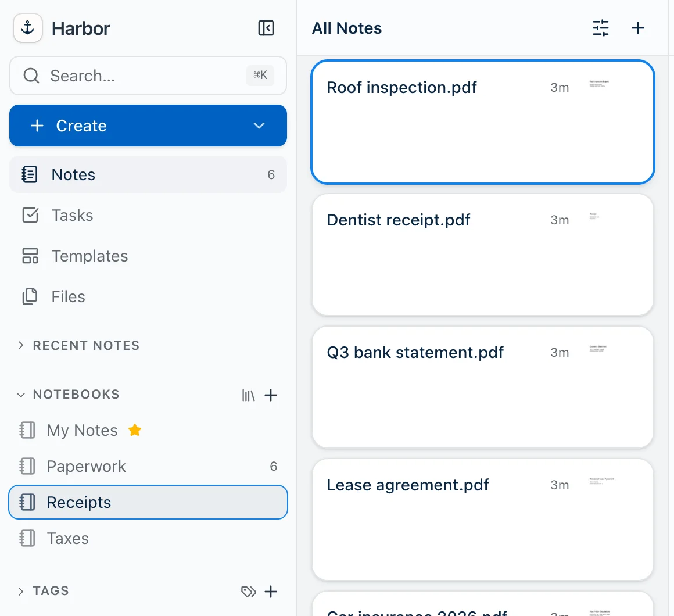Collapse the sidebar with the panel icon
Screen dimensions: 674x616
[x=266, y=28]
